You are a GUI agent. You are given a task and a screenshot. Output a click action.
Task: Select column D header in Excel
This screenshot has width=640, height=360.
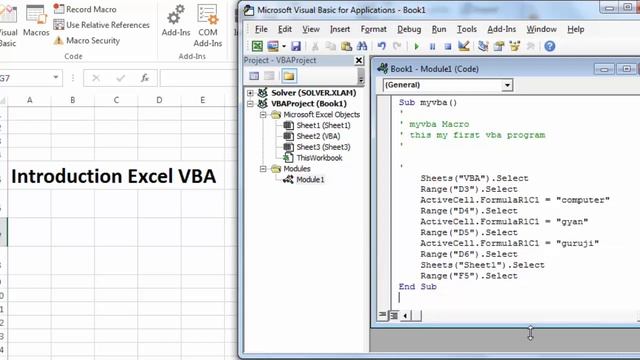click(x=159, y=100)
